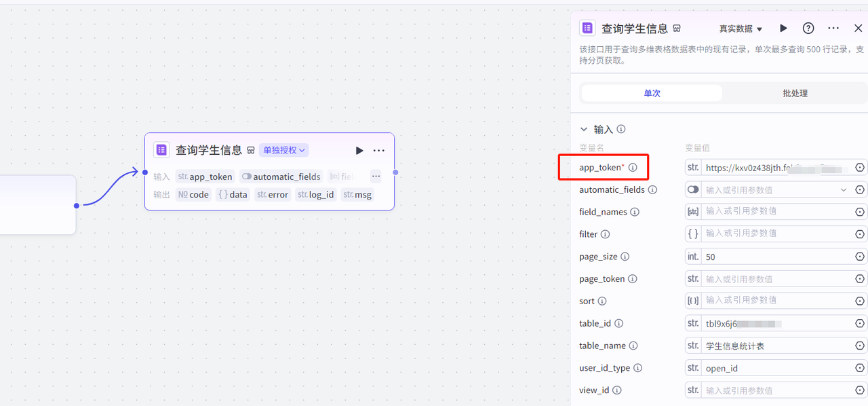Click the view_id input field
Image resolution: width=868 pixels, height=406 pixels.
[776, 390]
